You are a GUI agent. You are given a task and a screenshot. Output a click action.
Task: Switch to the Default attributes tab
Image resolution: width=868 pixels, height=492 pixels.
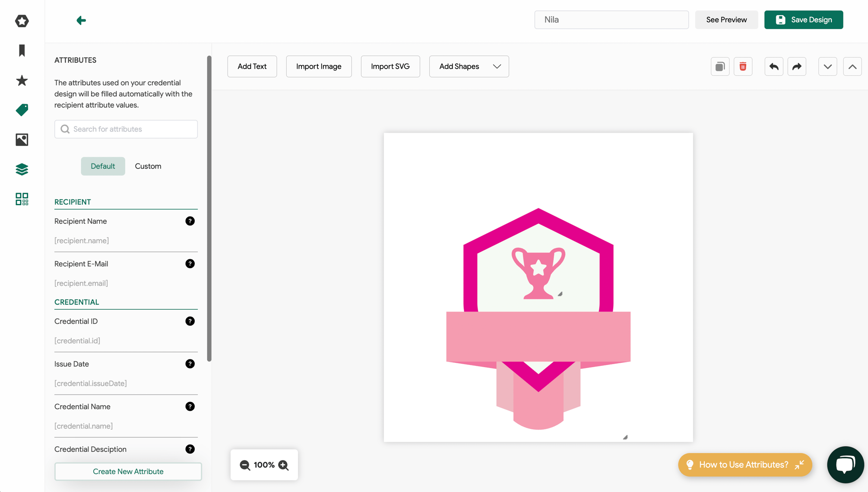(x=103, y=166)
